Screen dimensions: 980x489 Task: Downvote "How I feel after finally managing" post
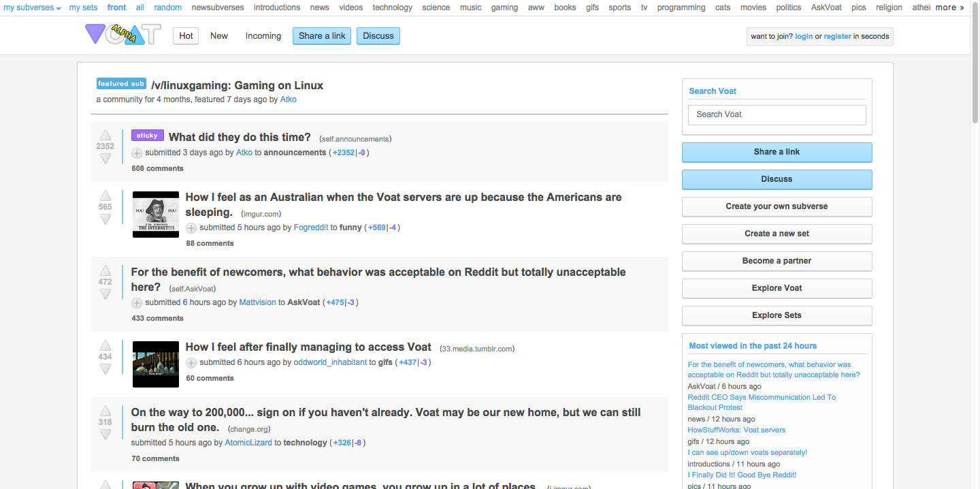(105, 368)
